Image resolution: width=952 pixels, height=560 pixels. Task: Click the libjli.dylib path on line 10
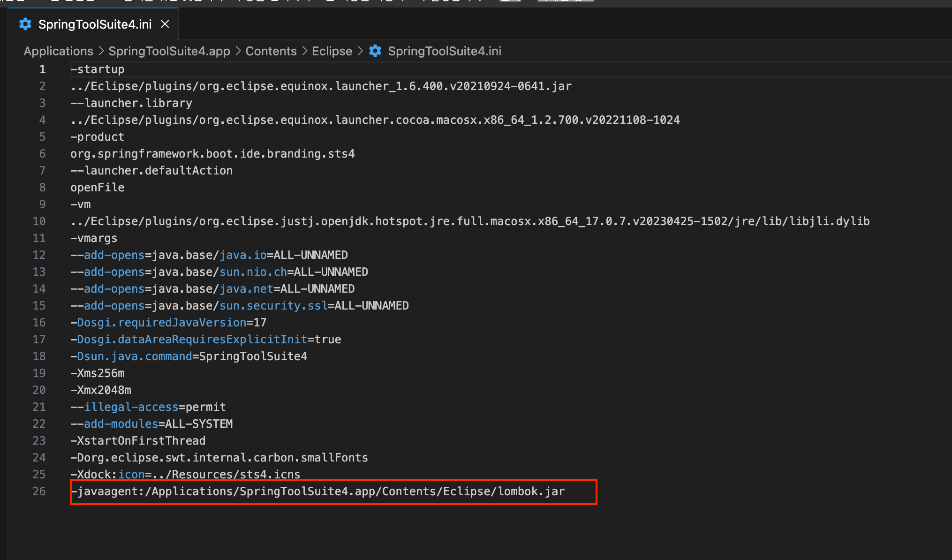click(829, 221)
